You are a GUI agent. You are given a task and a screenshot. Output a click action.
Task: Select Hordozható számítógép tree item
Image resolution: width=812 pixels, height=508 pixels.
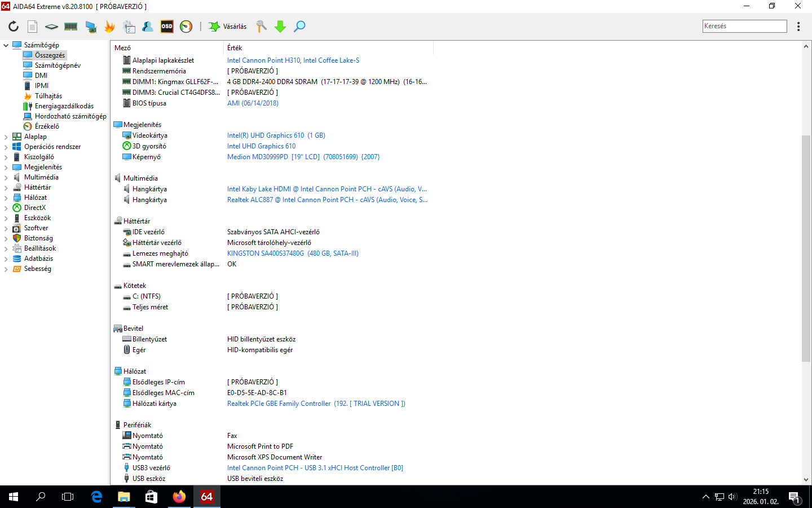pyautogui.click(x=70, y=116)
